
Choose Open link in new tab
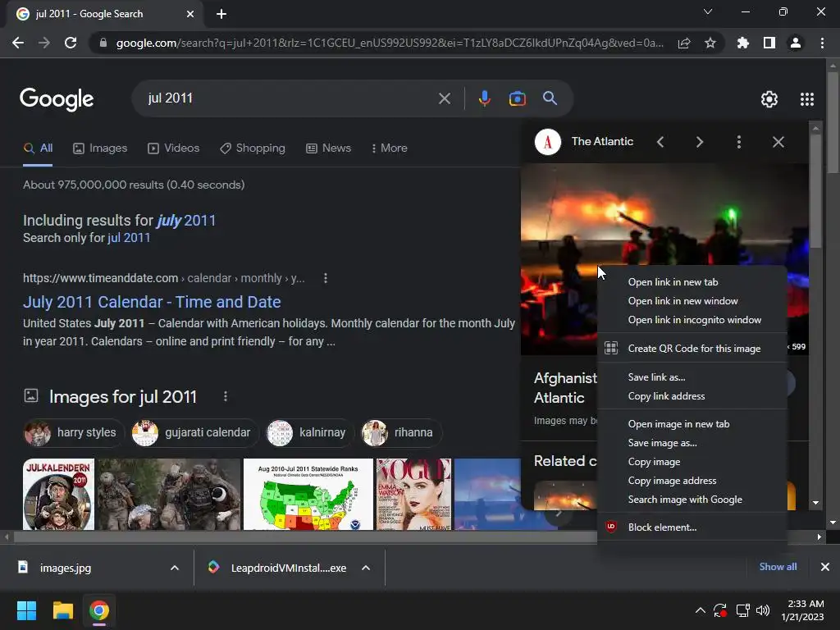[692, 282]
